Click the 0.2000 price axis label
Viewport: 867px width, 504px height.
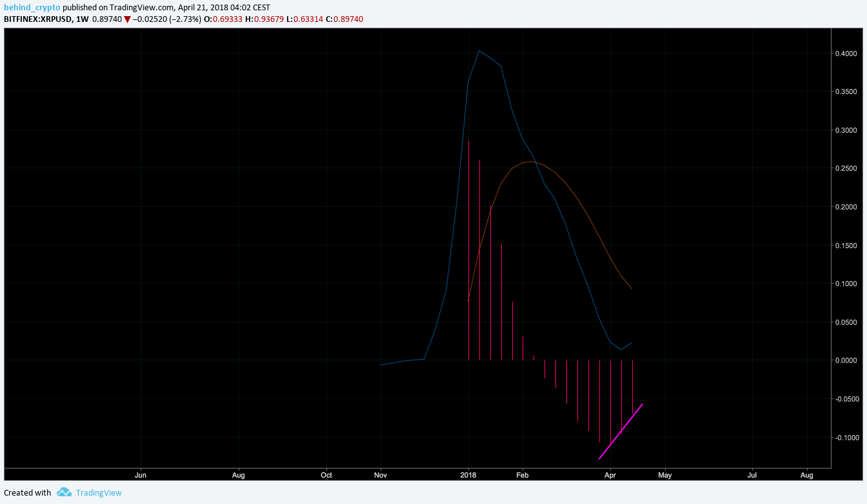[x=846, y=207]
